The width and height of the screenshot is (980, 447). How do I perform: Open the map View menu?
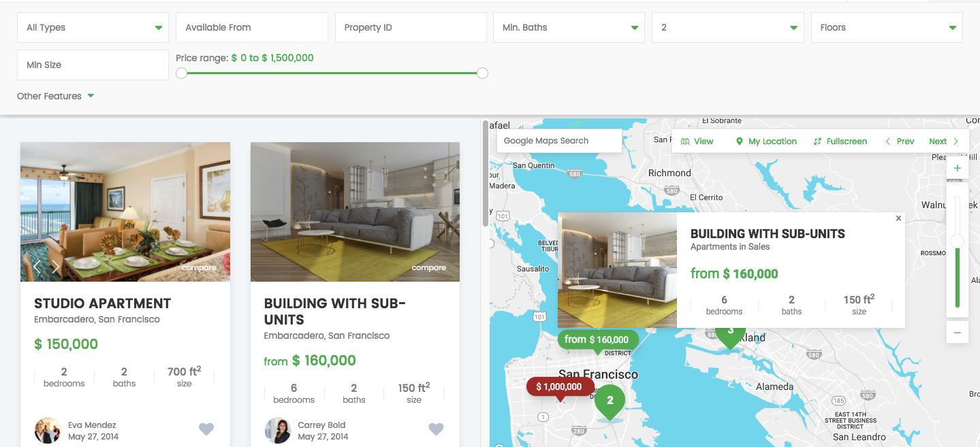click(697, 142)
